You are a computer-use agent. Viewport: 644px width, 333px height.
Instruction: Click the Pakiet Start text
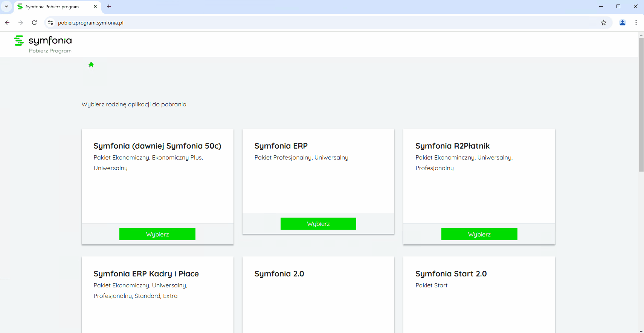click(x=432, y=285)
